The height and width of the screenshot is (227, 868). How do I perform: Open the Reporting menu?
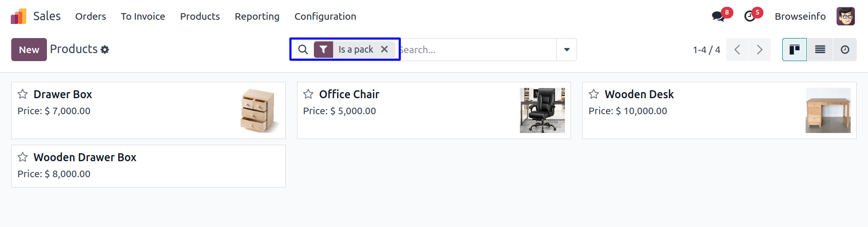point(257,16)
